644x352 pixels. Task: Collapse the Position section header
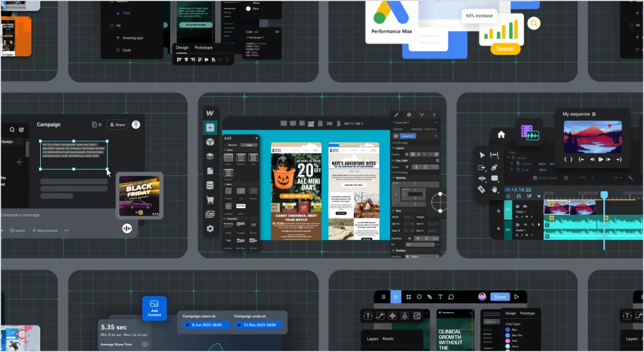[393, 251]
